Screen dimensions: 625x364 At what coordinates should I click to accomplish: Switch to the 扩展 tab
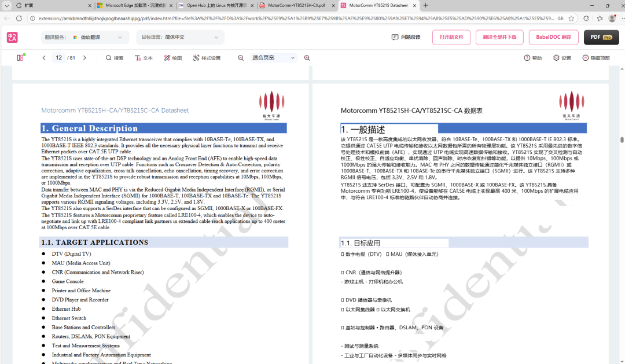(x=53, y=6)
